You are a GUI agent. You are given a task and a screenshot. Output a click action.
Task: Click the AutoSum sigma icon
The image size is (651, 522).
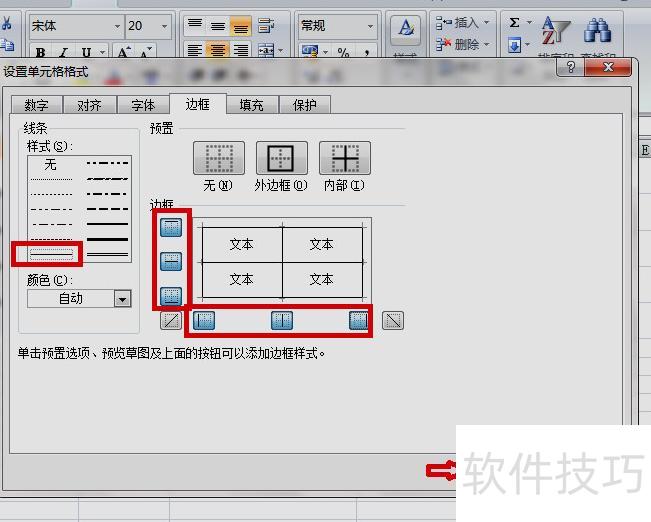tap(514, 22)
